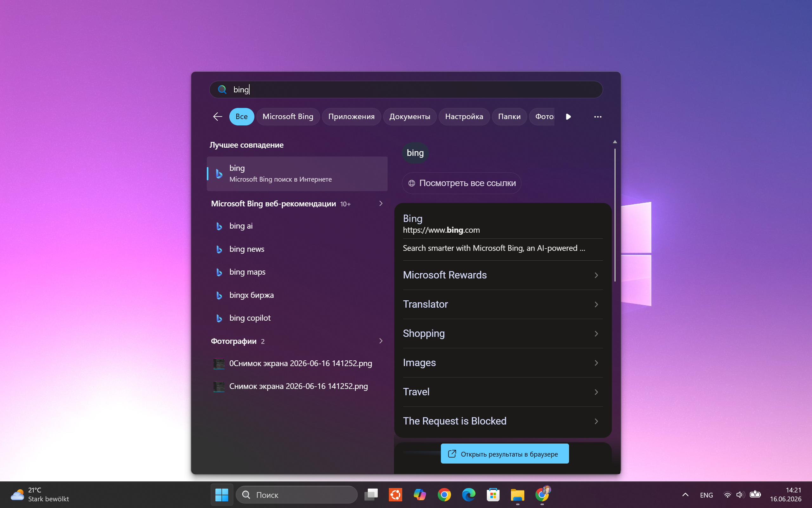Open the weather widget showing 21°C

(40, 495)
